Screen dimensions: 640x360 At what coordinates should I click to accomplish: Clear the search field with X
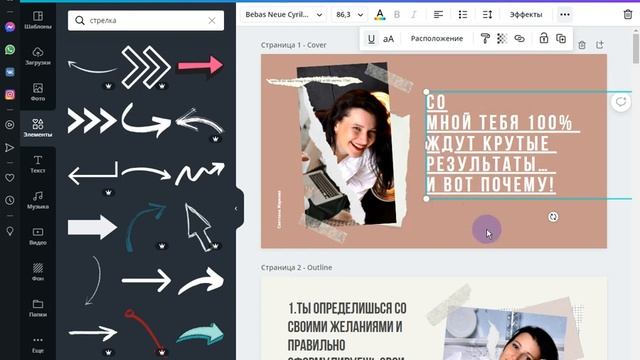coord(212,20)
